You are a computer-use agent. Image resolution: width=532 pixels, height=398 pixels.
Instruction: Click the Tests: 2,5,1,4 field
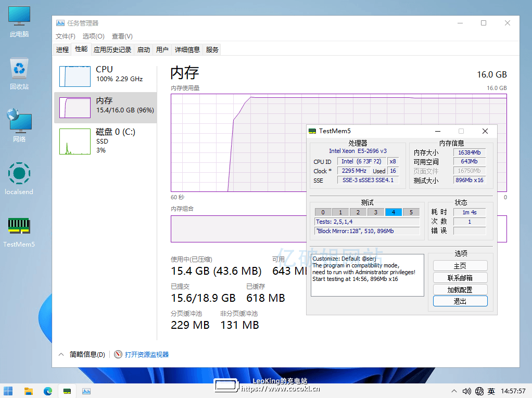[x=368, y=222]
